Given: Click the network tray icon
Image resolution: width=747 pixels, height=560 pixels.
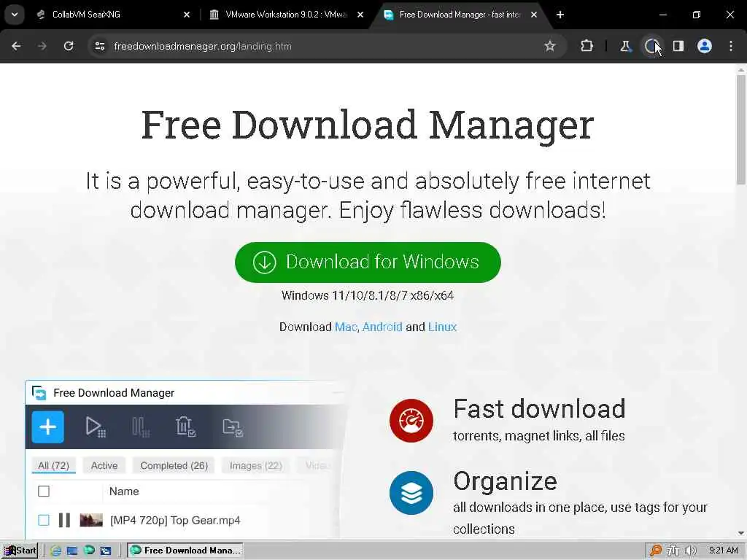Looking at the screenshot, I should pyautogui.click(x=673, y=551).
